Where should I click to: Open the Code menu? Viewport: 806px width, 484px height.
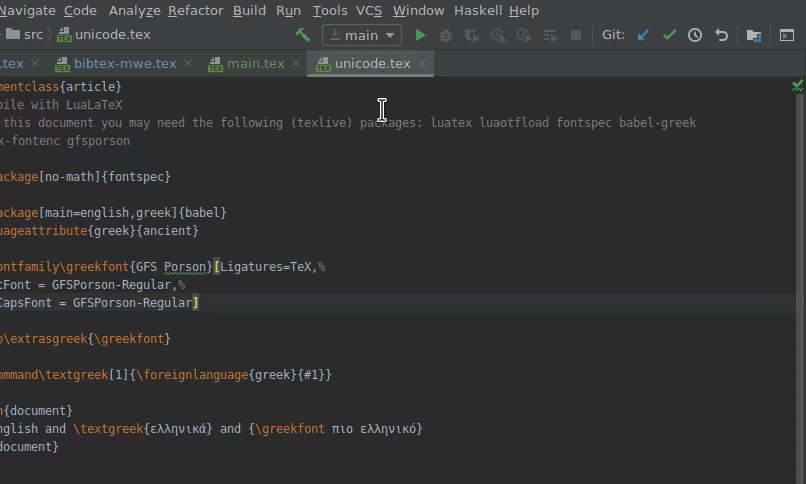tap(80, 10)
